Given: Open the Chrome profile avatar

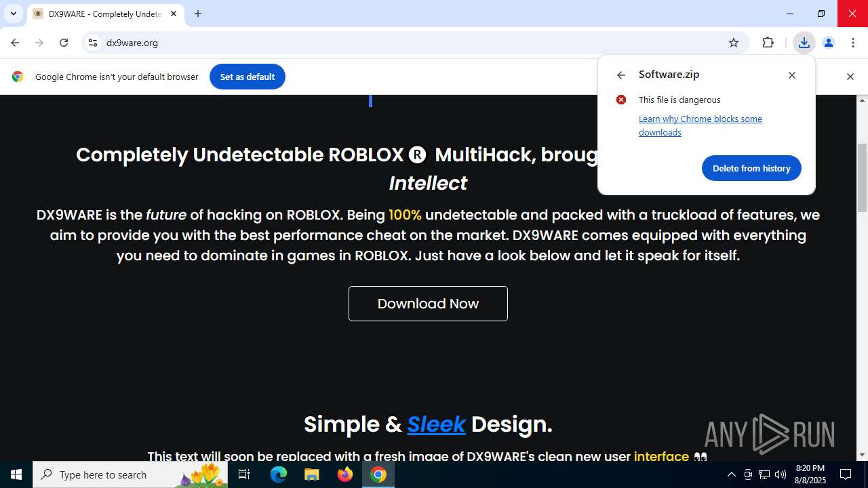Looking at the screenshot, I should click(829, 43).
